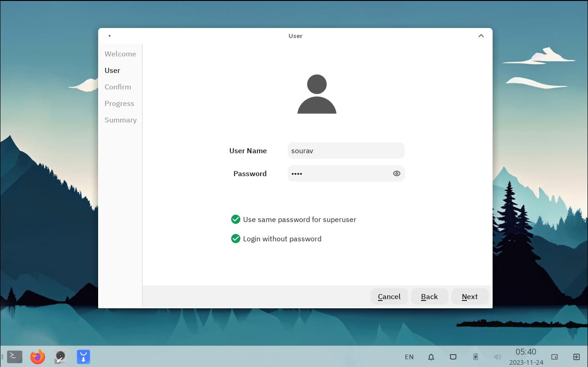The image size is (588, 367).
Task: Open calendar from the clock display
Action: click(526, 356)
